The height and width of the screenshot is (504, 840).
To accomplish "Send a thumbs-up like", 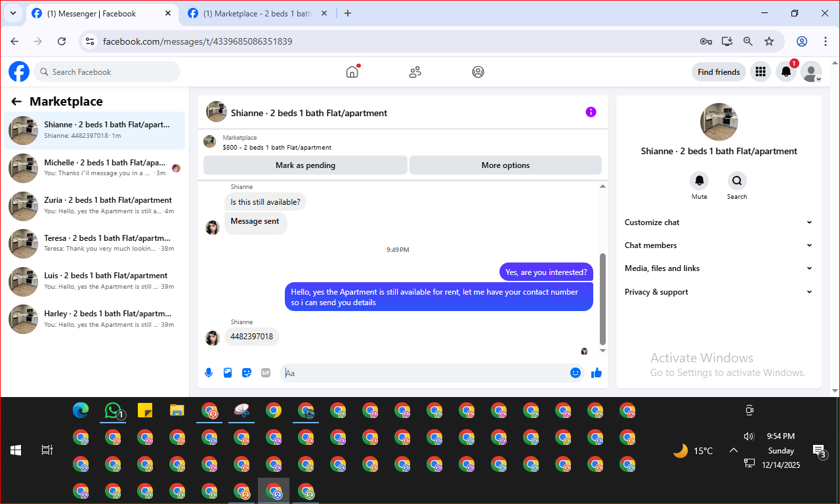I will tap(597, 373).
